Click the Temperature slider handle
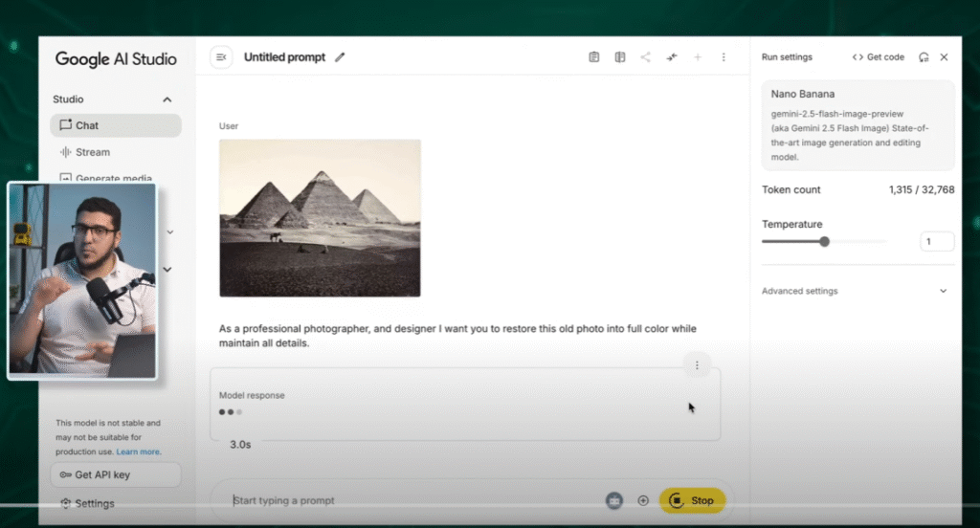The height and width of the screenshot is (528, 980). [824, 242]
